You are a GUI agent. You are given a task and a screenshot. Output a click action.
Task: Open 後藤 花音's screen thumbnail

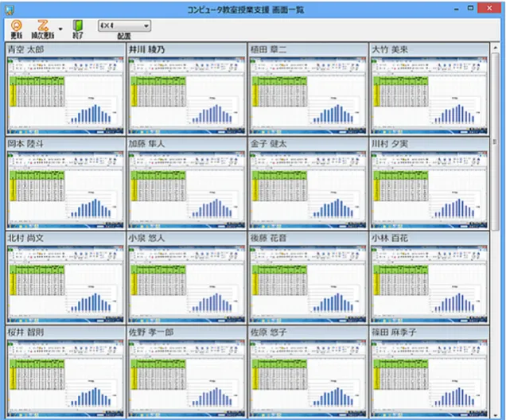click(x=308, y=284)
